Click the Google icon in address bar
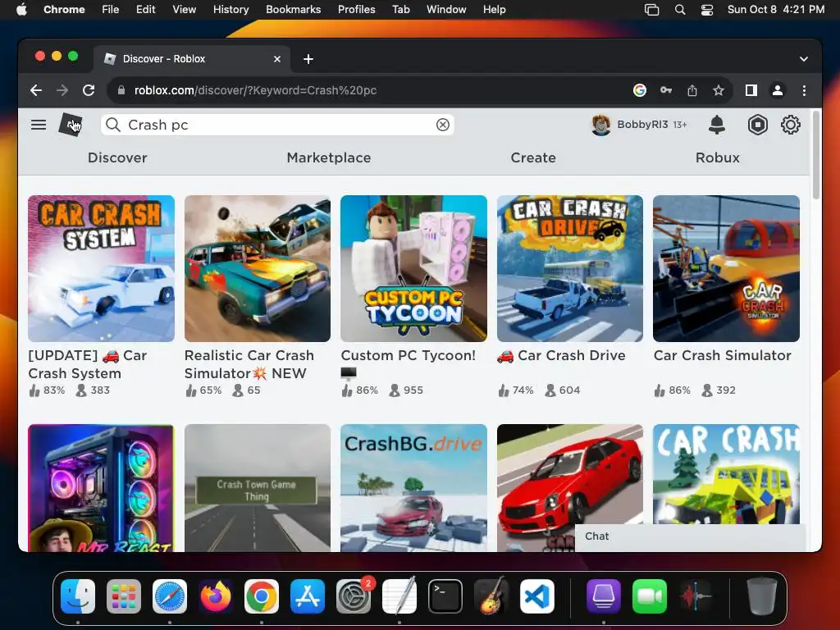Screen dimensions: 840x630 click(640, 90)
